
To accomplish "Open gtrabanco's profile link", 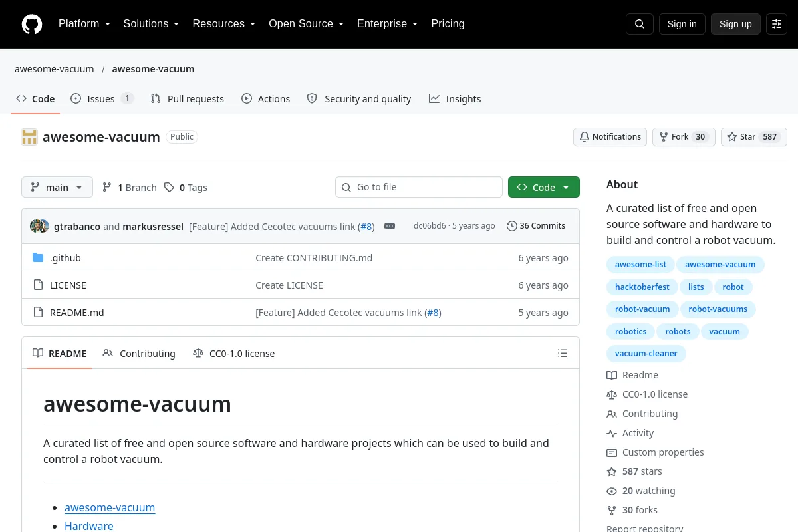I will click(x=77, y=227).
